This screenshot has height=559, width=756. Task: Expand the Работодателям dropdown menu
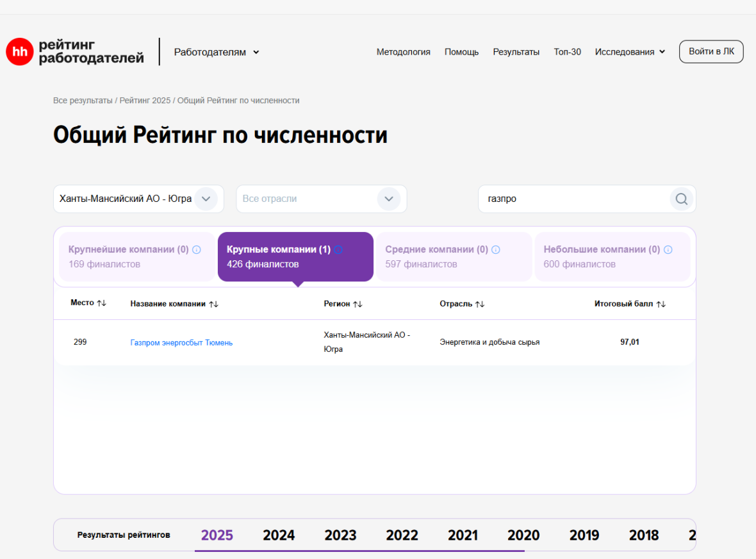click(217, 52)
